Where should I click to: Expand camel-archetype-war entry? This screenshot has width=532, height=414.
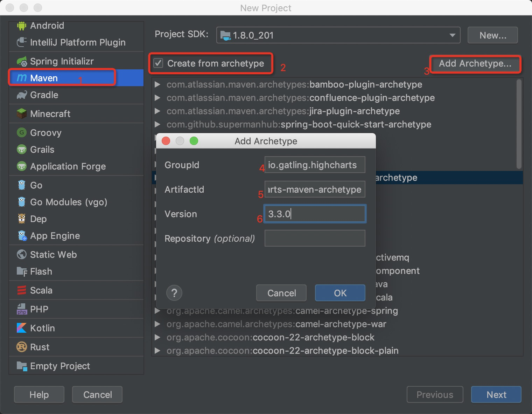point(157,324)
